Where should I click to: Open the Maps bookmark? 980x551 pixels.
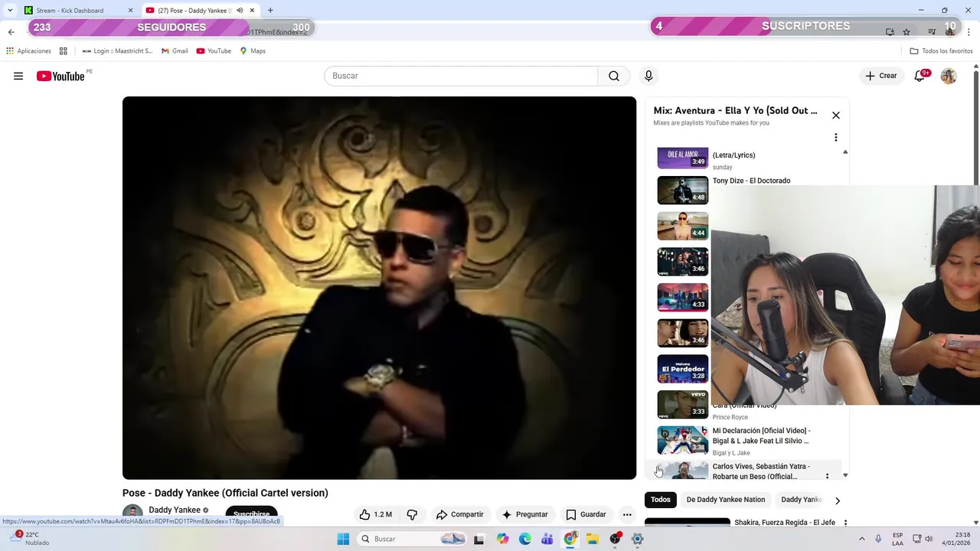click(253, 51)
